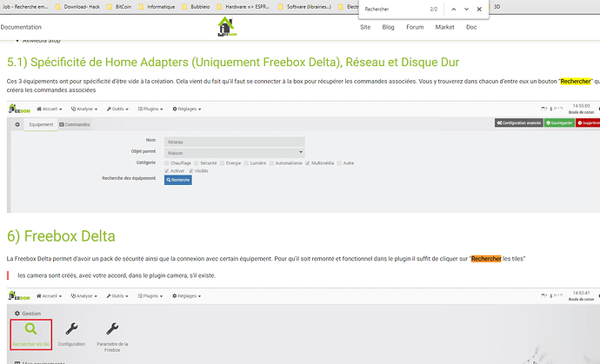Screen dimensions: 600x364
Task: Open the Objet parent Maison dropdown
Action: (x=235, y=153)
